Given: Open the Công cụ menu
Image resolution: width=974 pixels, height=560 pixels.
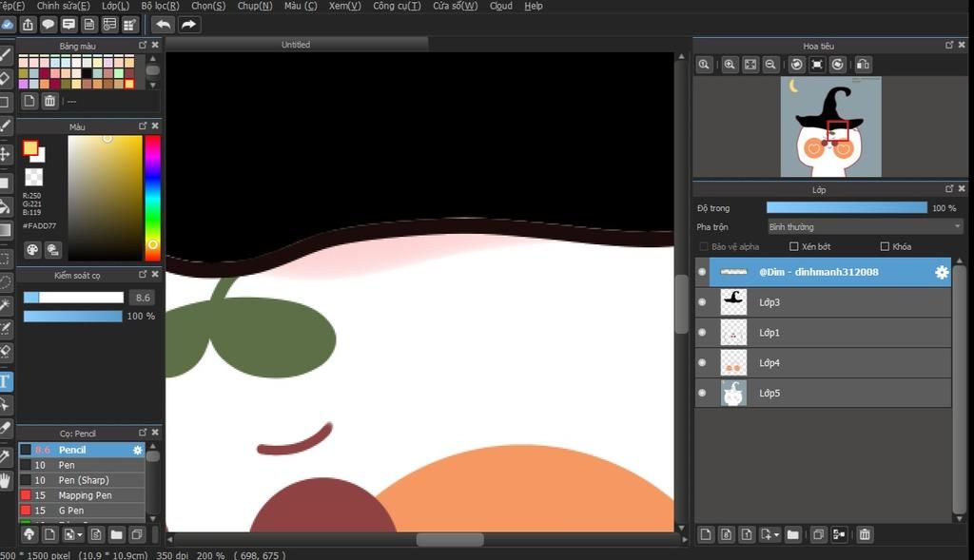Looking at the screenshot, I should (397, 6).
